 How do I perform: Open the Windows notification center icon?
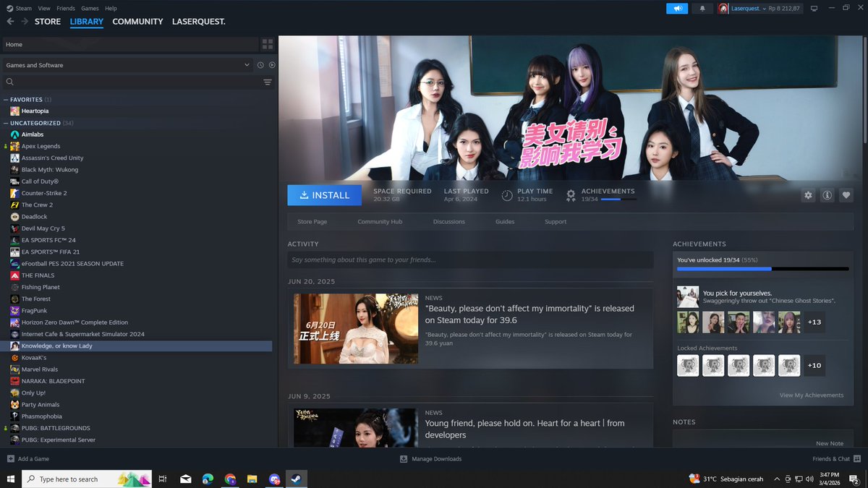tap(854, 479)
